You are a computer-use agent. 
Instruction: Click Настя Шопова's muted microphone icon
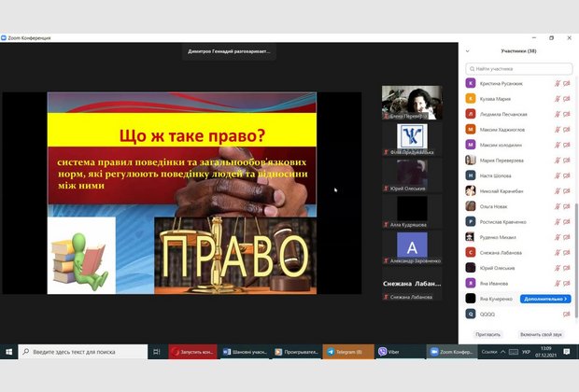pyautogui.click(x=558, y=175)
